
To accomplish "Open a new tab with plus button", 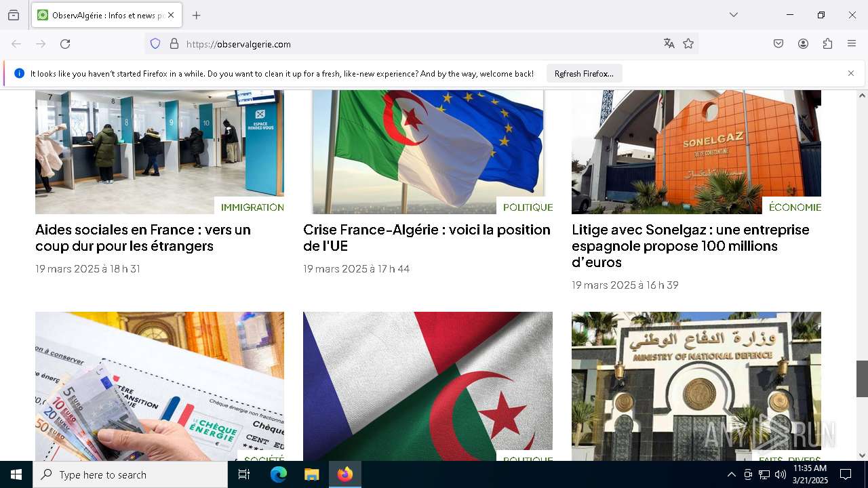I will pyautogui.click(x=197, y=15).
